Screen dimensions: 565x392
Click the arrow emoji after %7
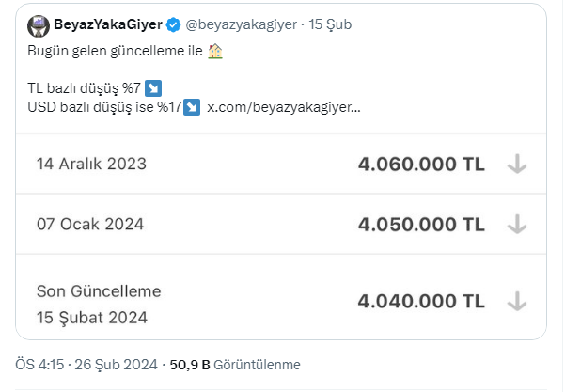(x=154, y=88)
